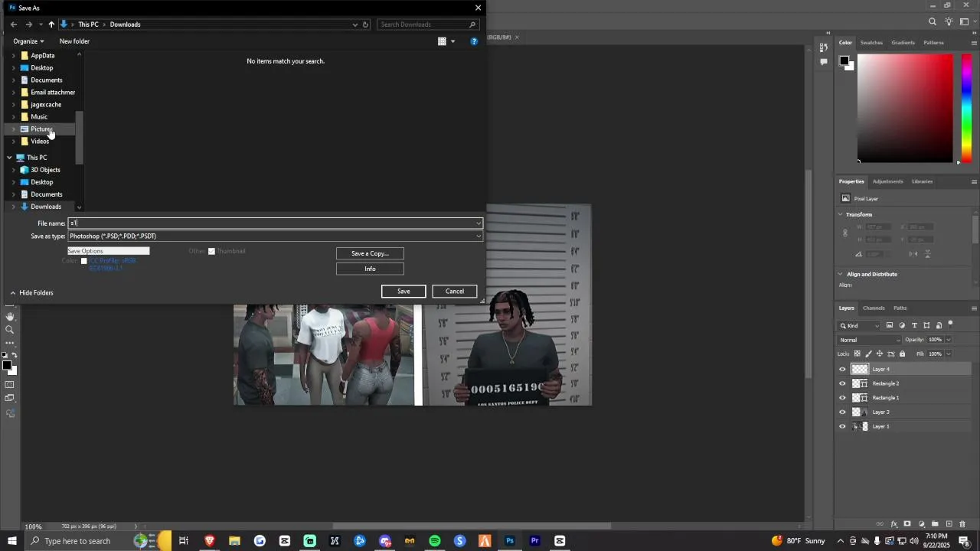Click the Save button
Viewport: 980px width, 551px height.
coord(403,292)
